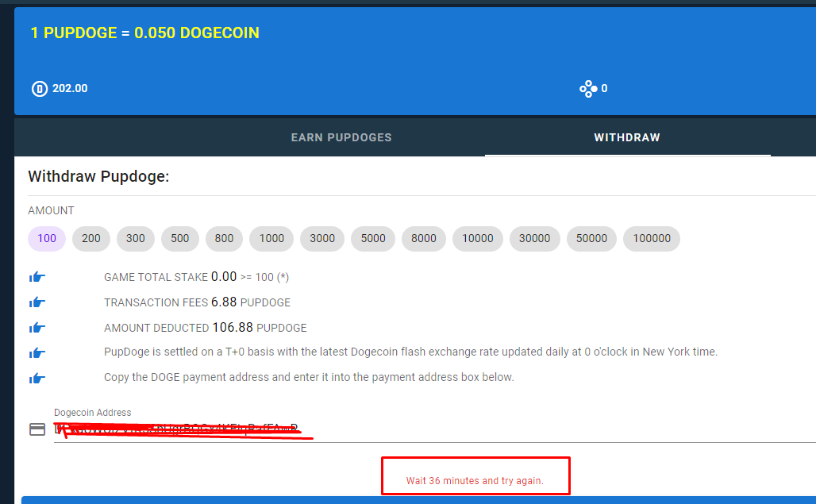Switch to the EARN PUPDOGES tab
The height and width of the screenshot is (504, 816).
[x=341, y=137]
